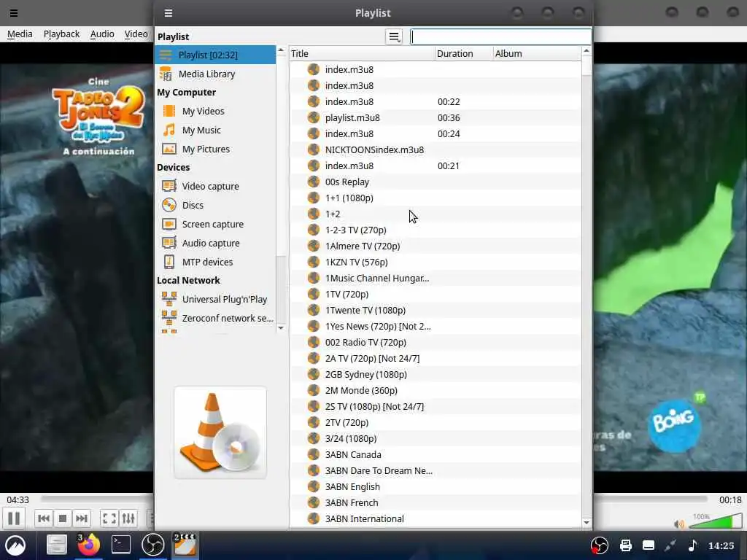Image resolution: width=747 pixels, height=560 pixels.
Task: Mute audio with speaker icon
Action: 679,524
